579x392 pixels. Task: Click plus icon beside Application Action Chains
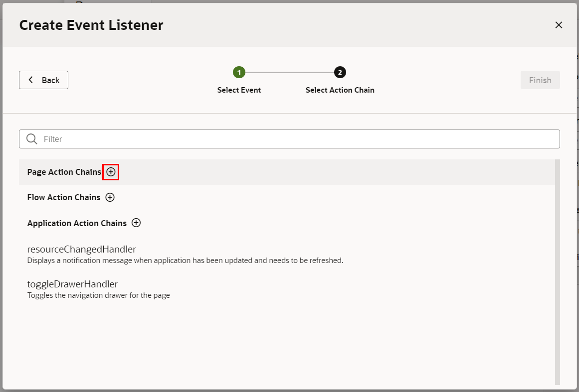click(x=136, y=223)
